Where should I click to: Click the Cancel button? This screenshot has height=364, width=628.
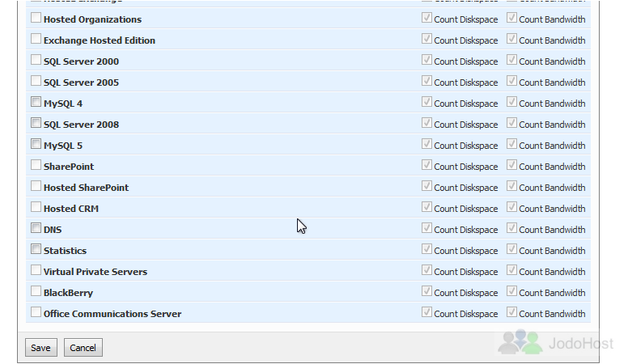[x=83, y=348]
